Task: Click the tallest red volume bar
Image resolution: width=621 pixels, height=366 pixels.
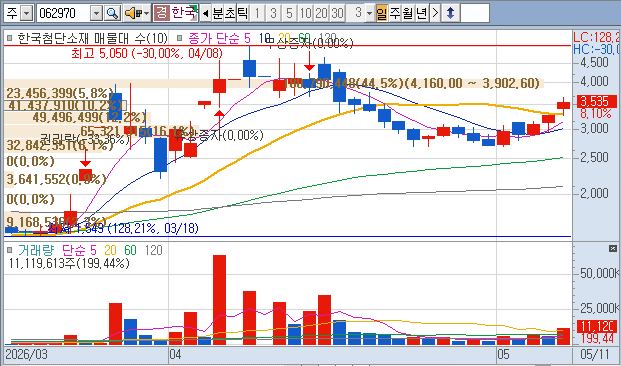Action: coord(219,300)
